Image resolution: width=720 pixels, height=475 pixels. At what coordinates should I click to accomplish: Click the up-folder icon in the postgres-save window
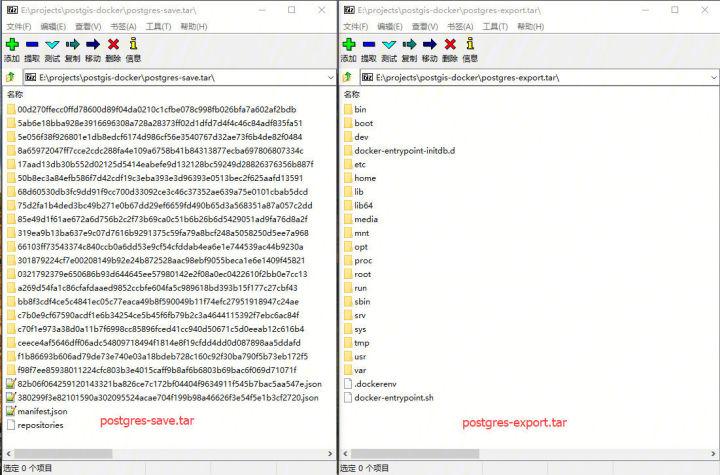10,76
